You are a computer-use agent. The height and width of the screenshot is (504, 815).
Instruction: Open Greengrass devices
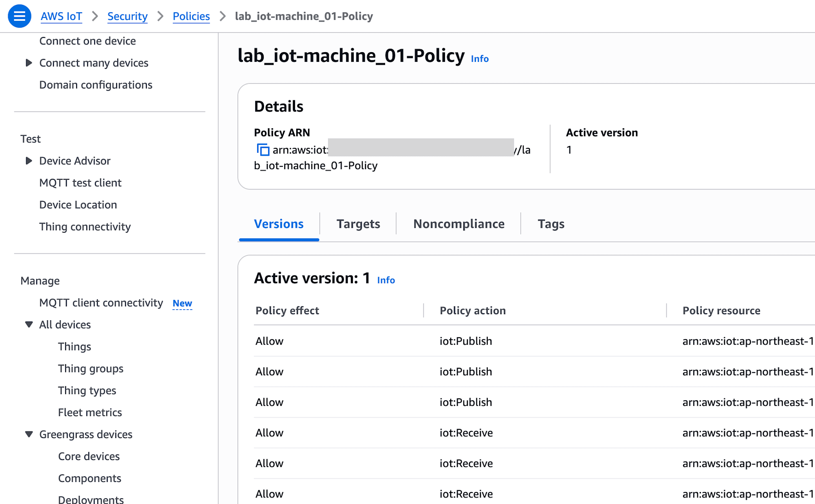point(86,434)
